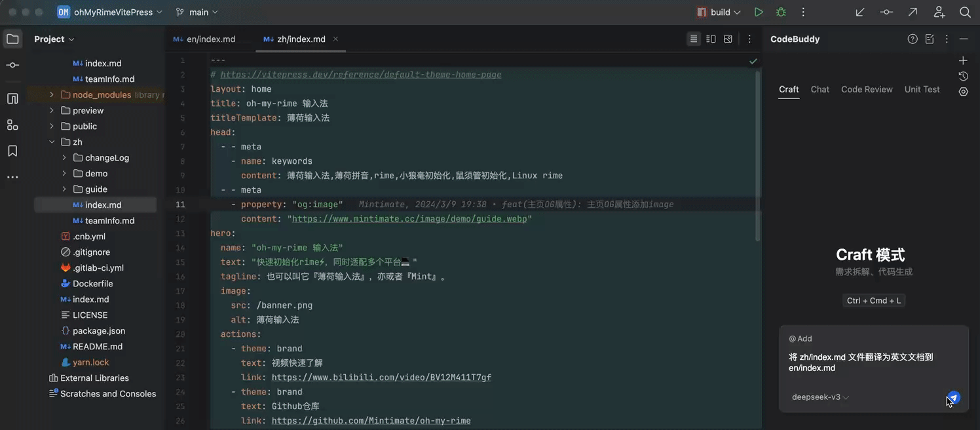This screenshot has height=430, width=980.
Task: Open Search Everywhere with the magnifier icon
Action: 966,11
